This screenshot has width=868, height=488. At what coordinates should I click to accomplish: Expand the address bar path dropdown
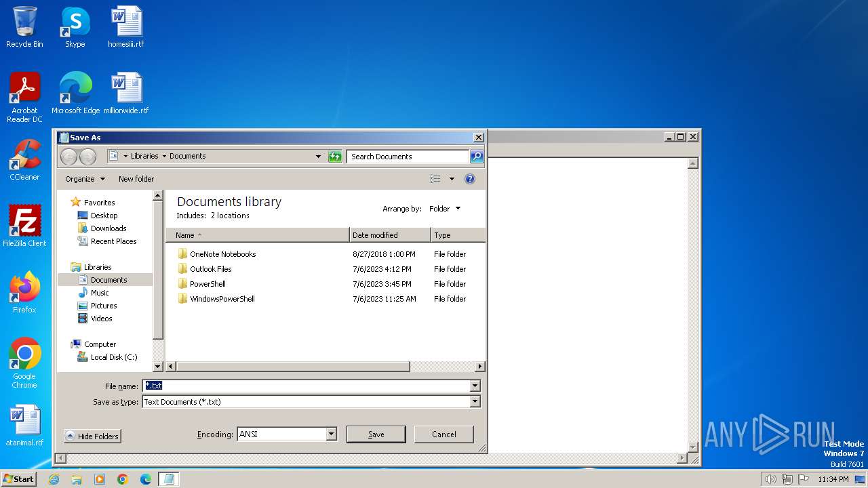319,157
